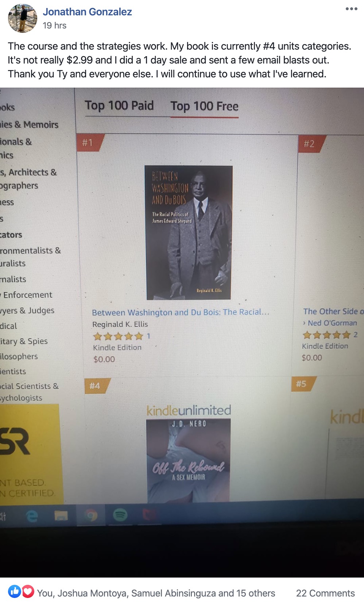Click the Between Washington and Du Bois title
This screenshot has width=364, height=606.
pos(181,312)
